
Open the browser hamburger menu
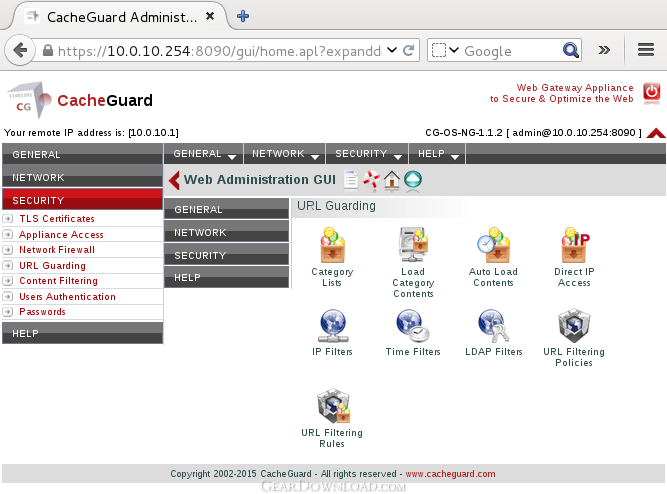pos(645,50)
